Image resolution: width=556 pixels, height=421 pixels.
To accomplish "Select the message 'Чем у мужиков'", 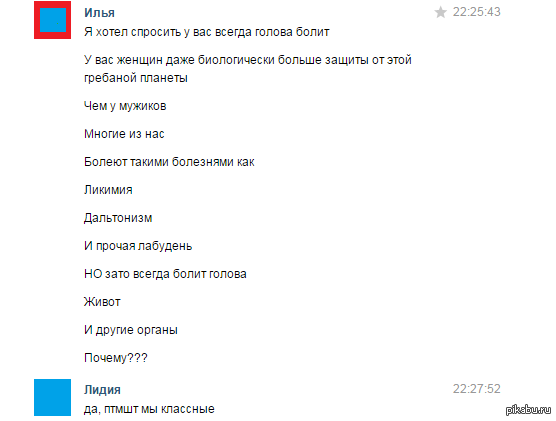I will [x=125, y=106].
